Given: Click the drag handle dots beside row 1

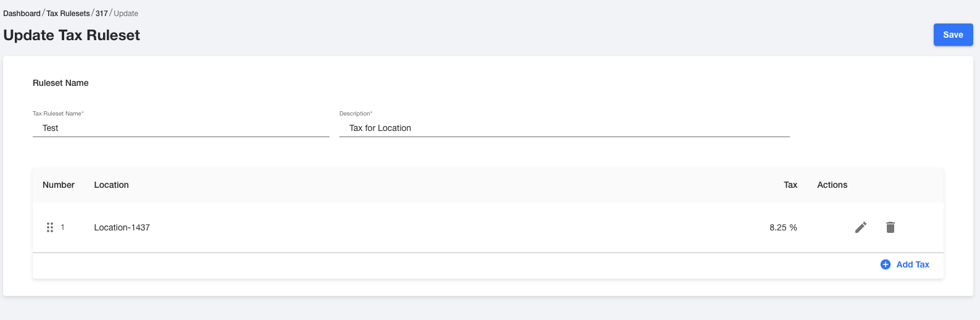Looking at the screenshot, I should tap(50, 227).
